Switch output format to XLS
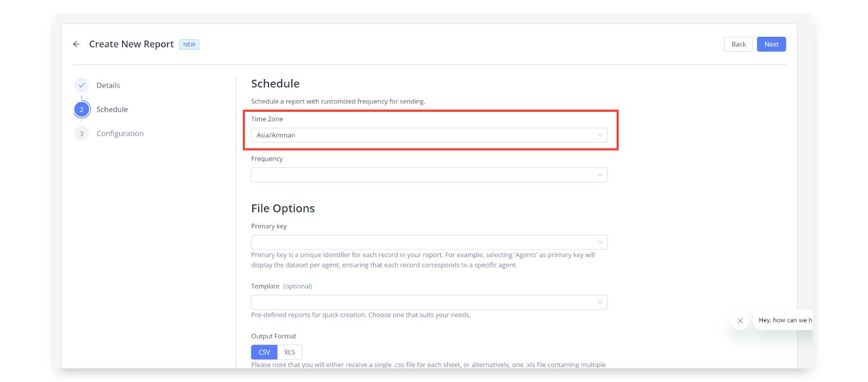The height and width of the screenshot is (382, 868). [x=290, y=352]
